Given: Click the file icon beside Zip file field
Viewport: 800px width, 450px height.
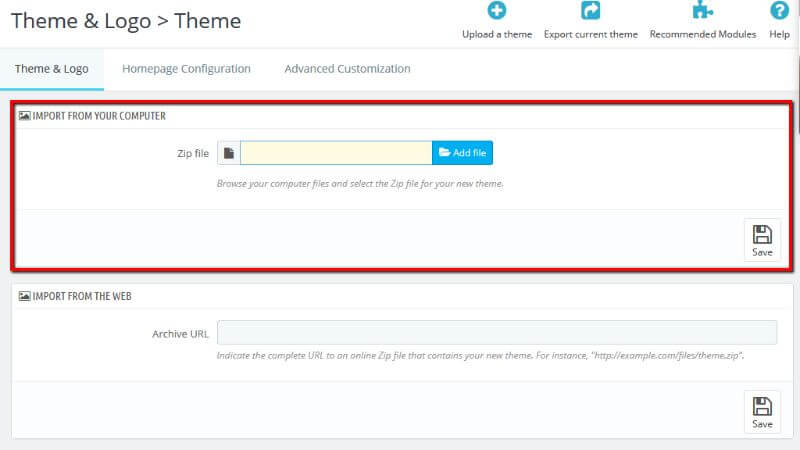Looking at the screenshot, I should [229, 153].
